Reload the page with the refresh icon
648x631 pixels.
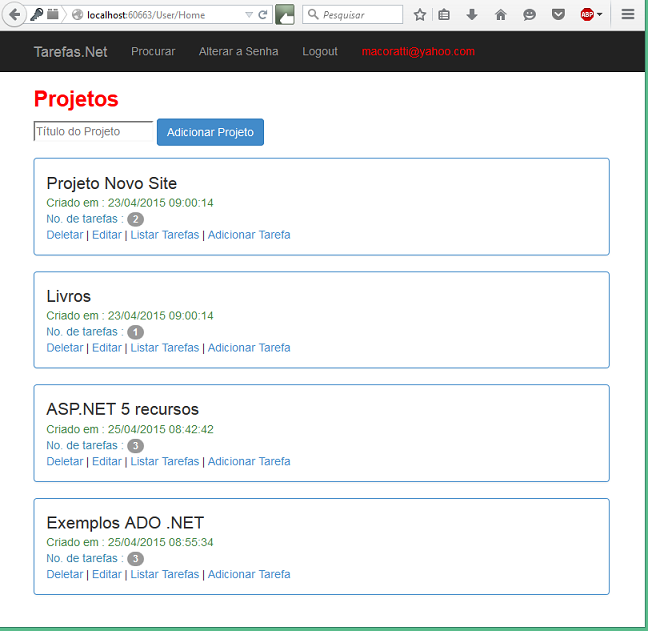point(263,15)
